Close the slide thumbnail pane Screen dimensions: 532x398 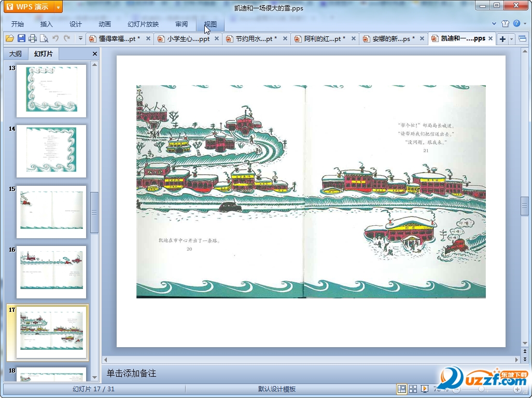(95, 53)
